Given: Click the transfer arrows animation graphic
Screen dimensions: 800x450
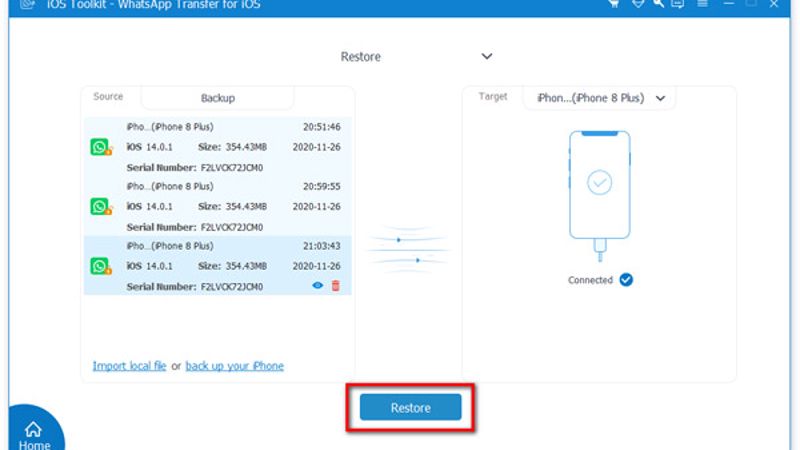Looking at the screenshot, I should 408,250.
